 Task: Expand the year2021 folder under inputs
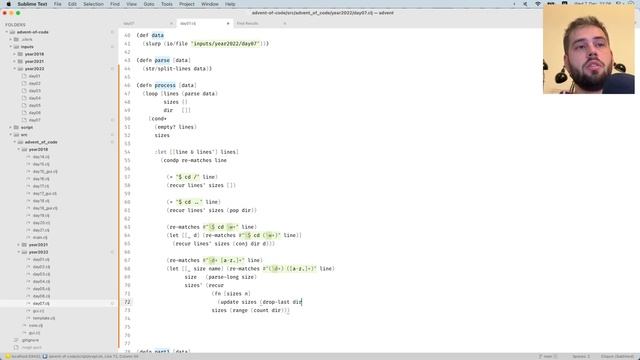(x=14, y=62)
